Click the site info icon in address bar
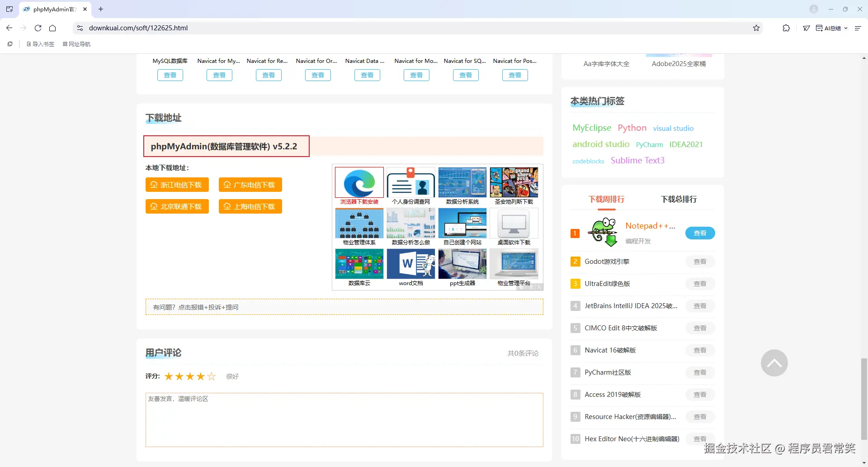Viewport: 868px width, 467px height. pos(80,28)
